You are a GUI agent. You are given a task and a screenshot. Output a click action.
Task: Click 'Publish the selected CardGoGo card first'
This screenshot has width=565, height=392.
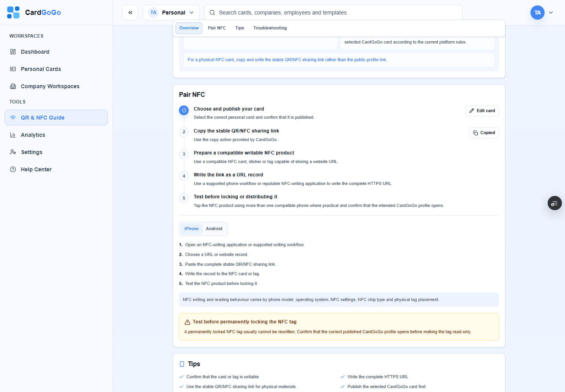click(x=386, y=387)
